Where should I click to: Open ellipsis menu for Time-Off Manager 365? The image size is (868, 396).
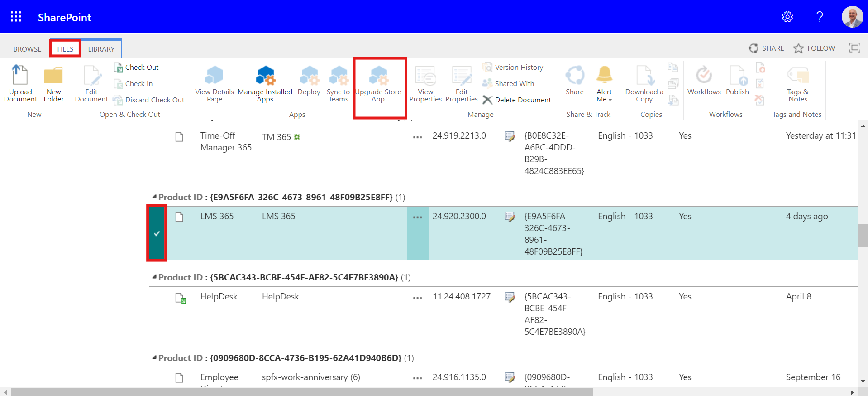point(418,137)
